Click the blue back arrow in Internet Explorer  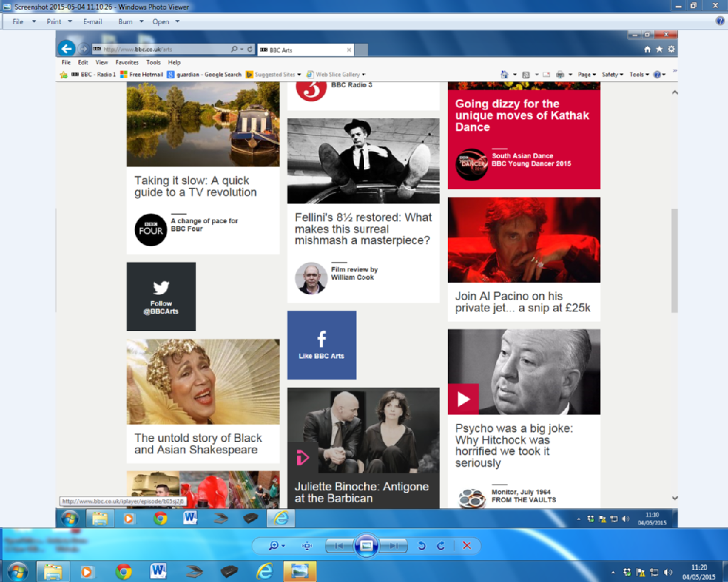point(66,49)
